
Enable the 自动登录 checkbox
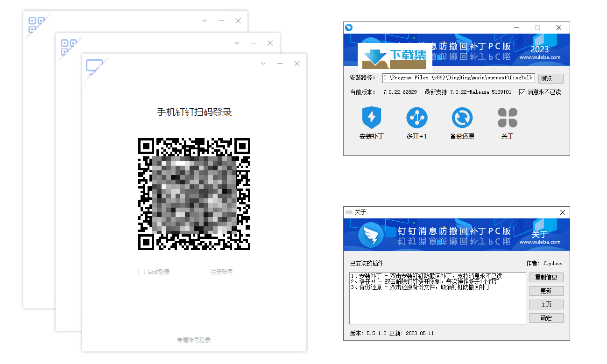(141, 272)
